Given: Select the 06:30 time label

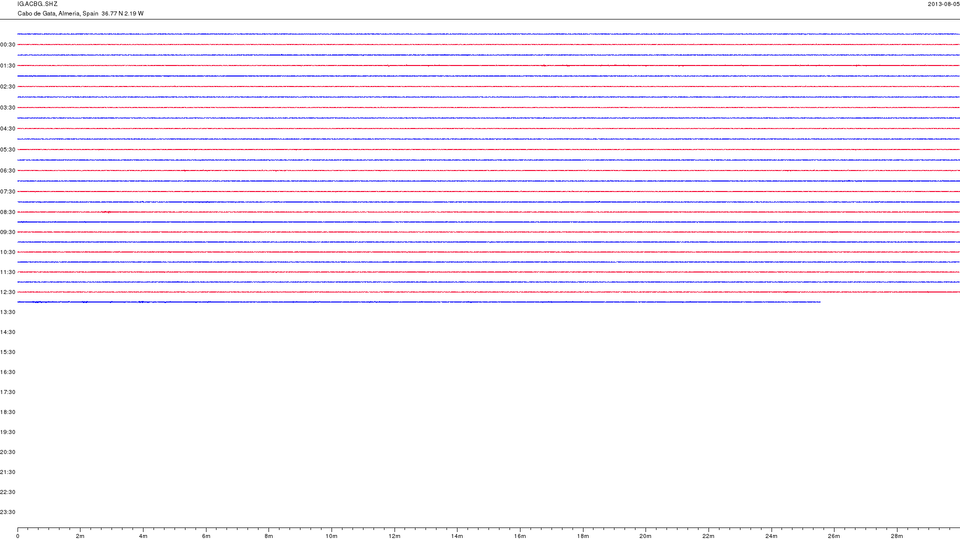Looking at the screenshot, I should pyautogui.click(x=7, y=171).
